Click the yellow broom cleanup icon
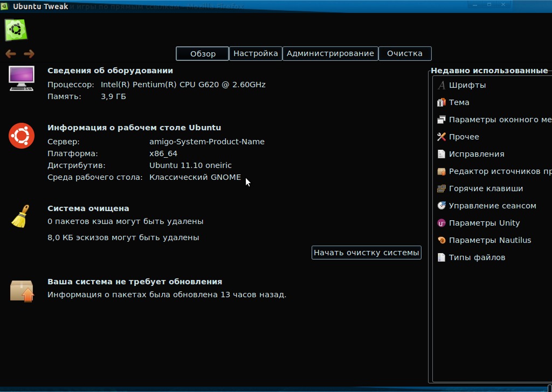This screenshot has width=552, height=392. pyautogui.click(x=20, y=216)
